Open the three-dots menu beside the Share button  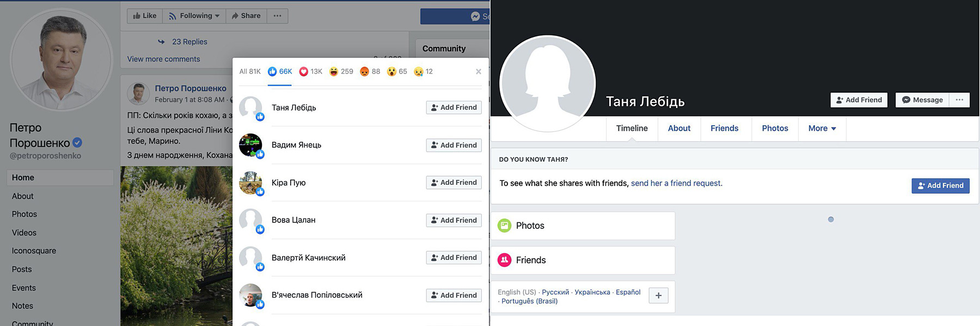click(x=277, y=16)
